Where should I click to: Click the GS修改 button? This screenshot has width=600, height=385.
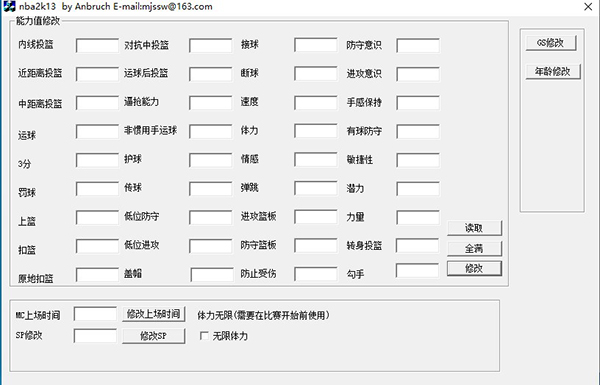(x=551, y=43)
